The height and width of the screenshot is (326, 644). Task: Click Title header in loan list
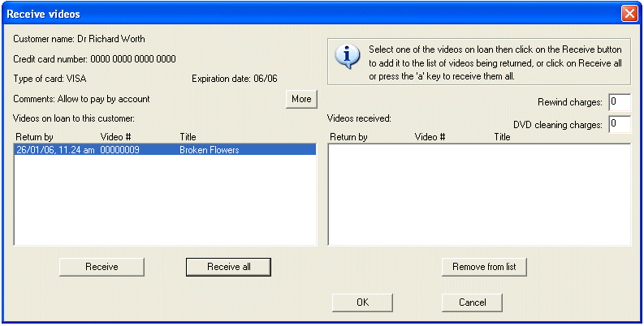(x=188, y=137)
